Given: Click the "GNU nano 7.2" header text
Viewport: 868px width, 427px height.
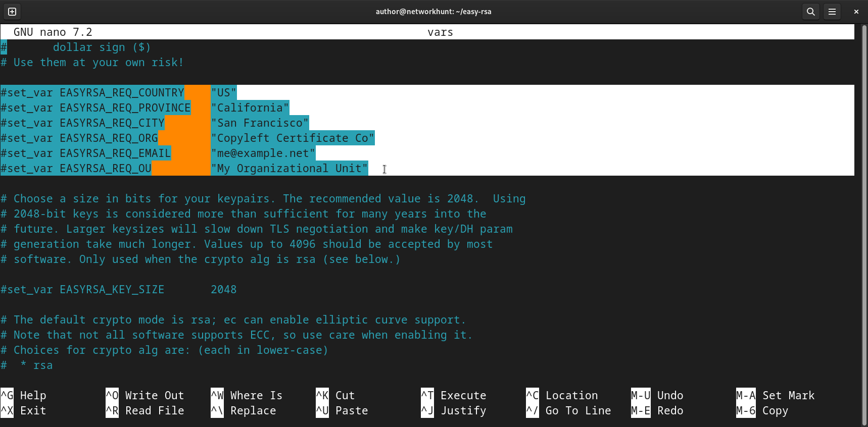Looking at the screenshot, I should [53, 32].
